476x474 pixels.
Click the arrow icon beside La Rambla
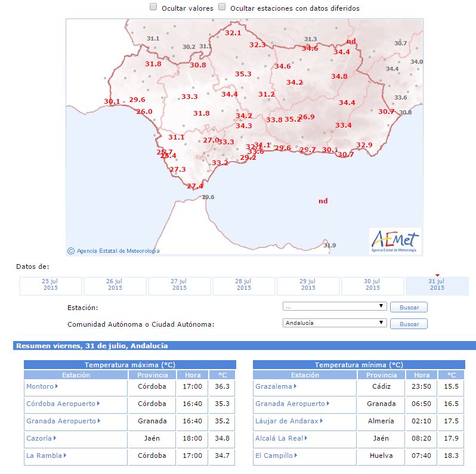(x=64, y=456)
